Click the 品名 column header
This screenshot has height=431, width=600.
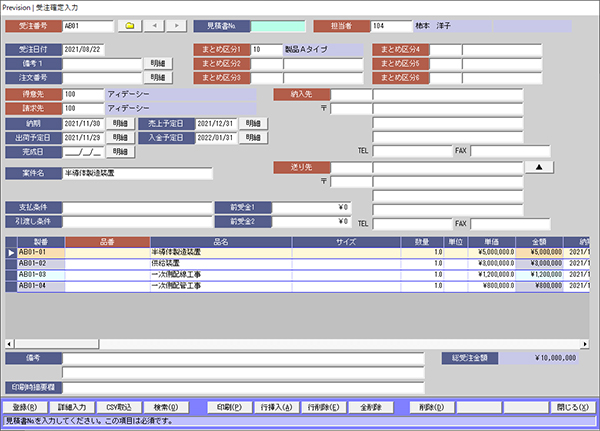(x=221, y=242)
